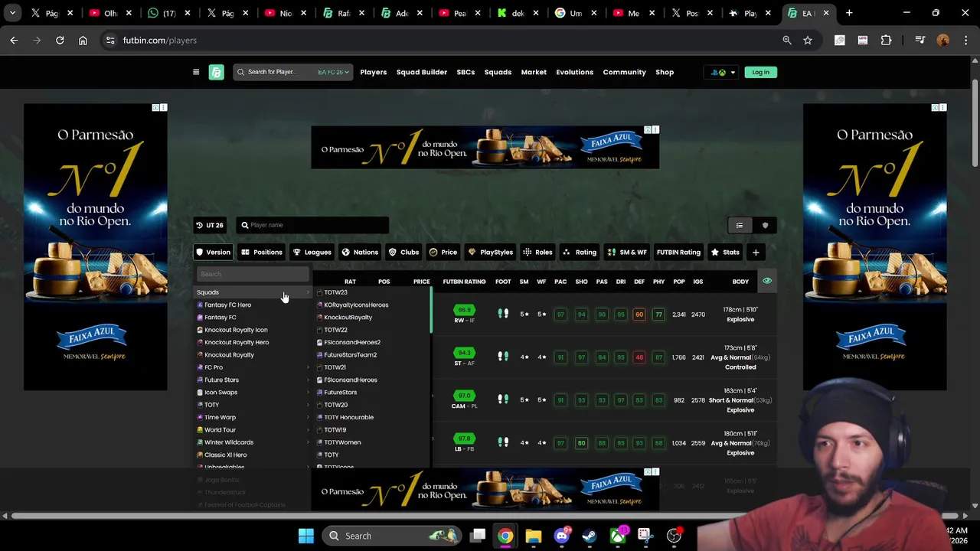This screenshot has width=980, height=551.
Task: Open the Chrome extensions puzzle icon
Action: [886, 40]
